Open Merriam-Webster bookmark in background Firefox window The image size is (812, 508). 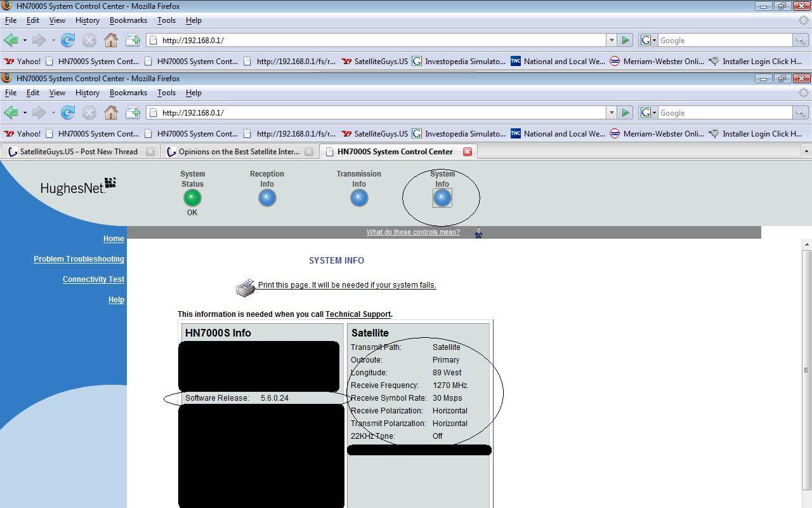point(657,62)
